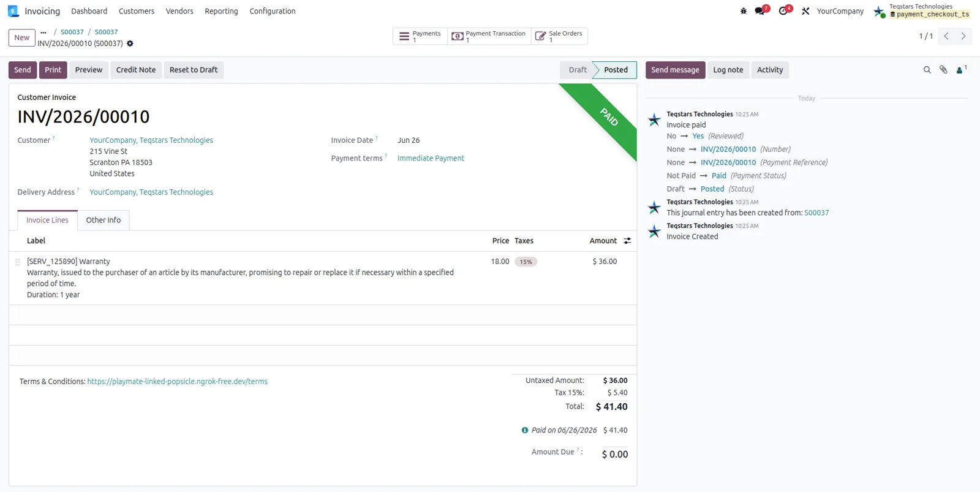Viewport: 980px width, 492px height.
Task: Open the Payments smart button
Action: coord(420,36)
